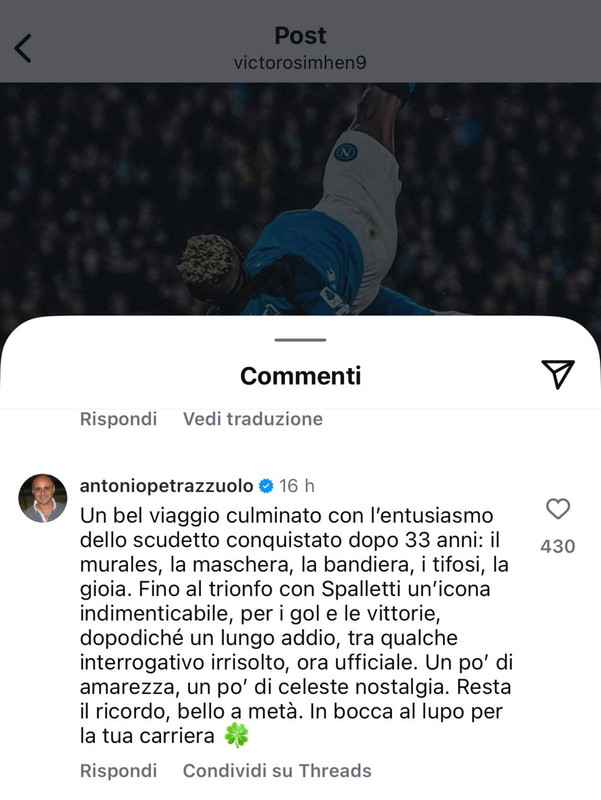601x800 pixels.
Task: Like antoniopetrazzuolo's comment with the heart
Action: coord(558,509)
